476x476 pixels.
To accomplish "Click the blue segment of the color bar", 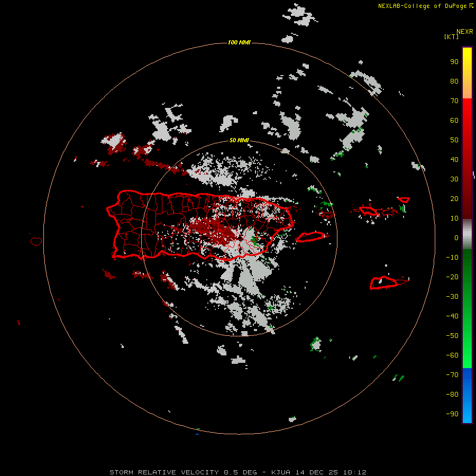I will tap(467, 395).
